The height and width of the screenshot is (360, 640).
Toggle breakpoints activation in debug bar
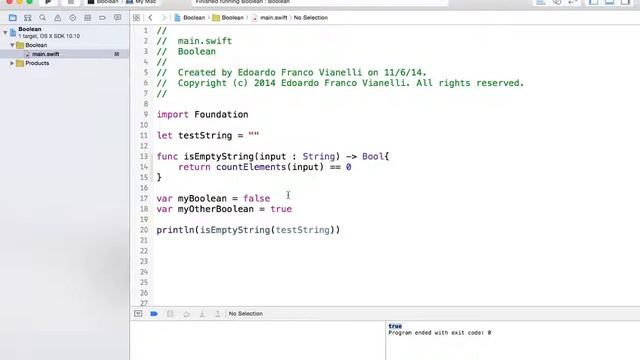point(154,313)
